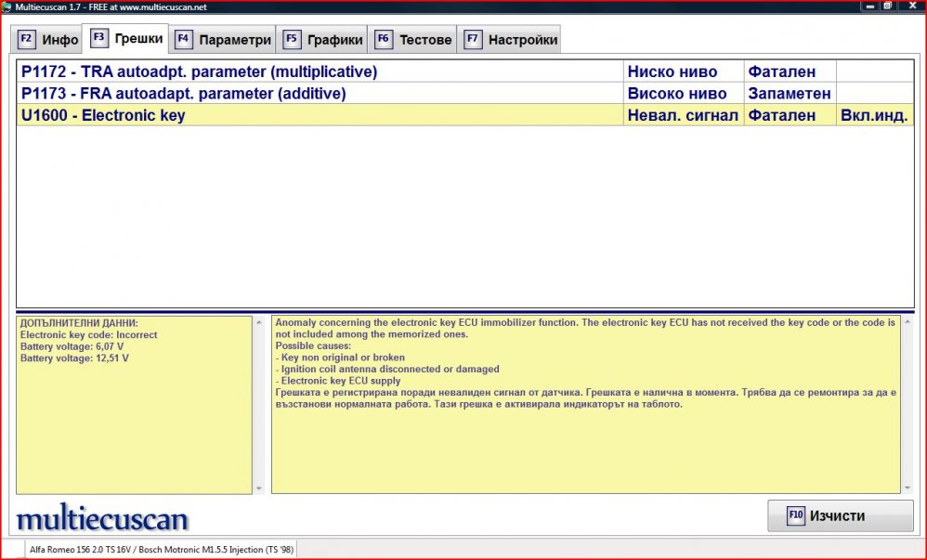The width and height of the screenshot is (927, 560).
Task: Click the F6 key icon beside Тестове
Action: pos(383,40)
